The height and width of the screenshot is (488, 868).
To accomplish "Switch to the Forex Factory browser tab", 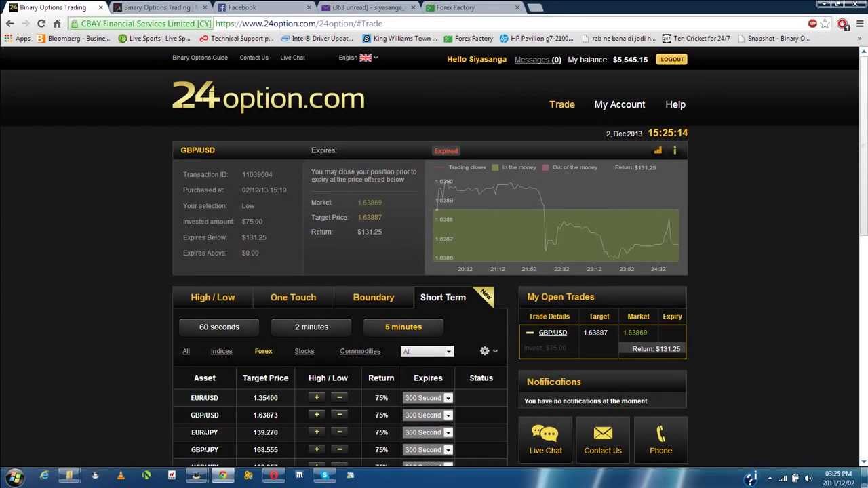I will [472, 7].
